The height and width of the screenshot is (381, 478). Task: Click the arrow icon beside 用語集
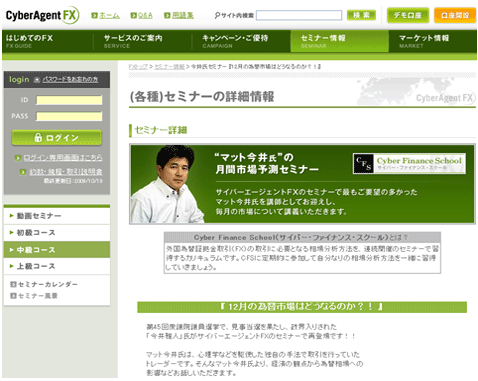pyautogui.click(x=167, y=15)
